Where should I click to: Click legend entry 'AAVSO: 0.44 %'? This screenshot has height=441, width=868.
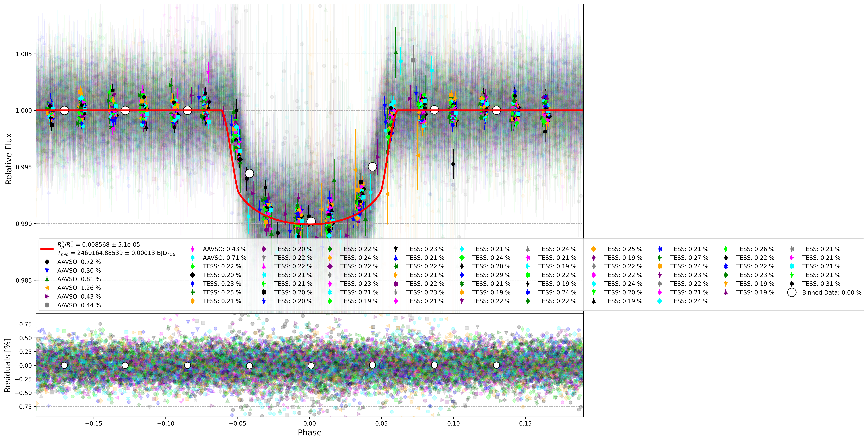(79, 305)
